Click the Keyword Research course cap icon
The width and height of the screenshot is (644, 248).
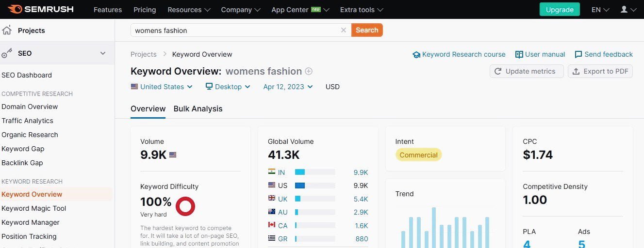tap(416, 55)
